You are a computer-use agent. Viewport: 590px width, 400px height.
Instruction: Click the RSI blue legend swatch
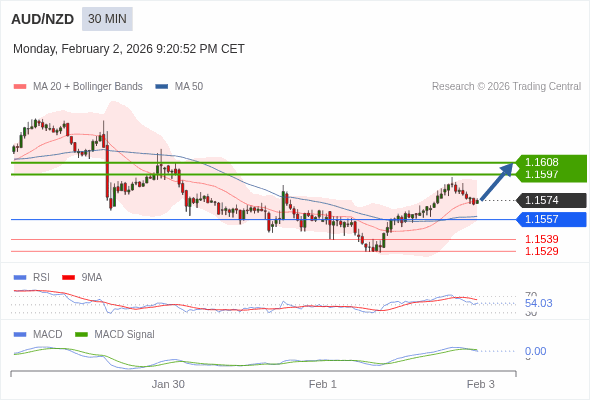pos(20,278)
